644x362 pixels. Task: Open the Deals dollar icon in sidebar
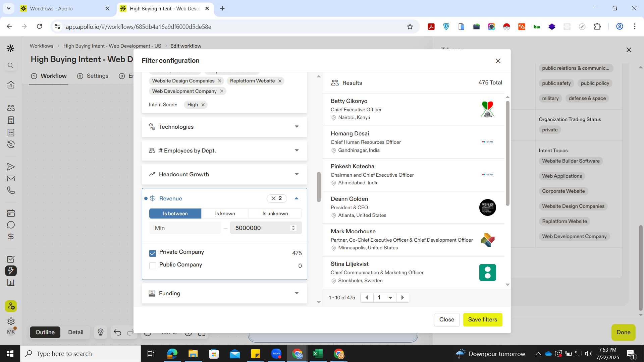(x=11, y=237)
